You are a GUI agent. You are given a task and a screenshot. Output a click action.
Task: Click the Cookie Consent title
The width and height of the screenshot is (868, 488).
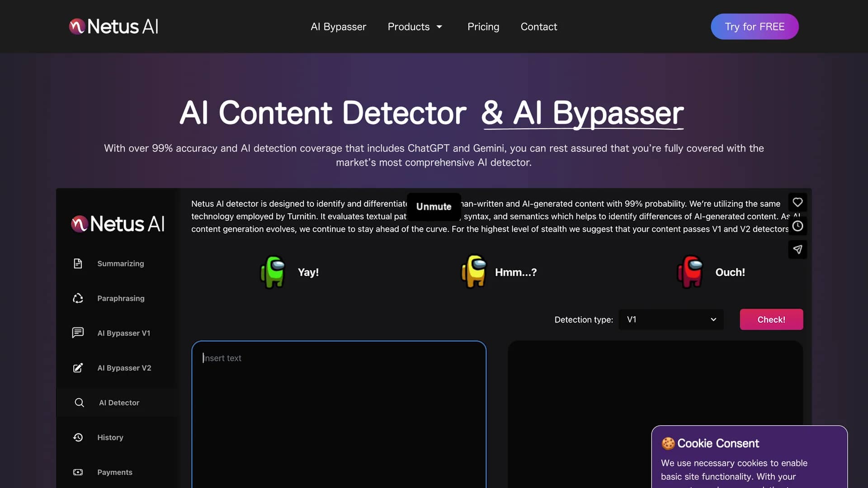point(718,443)
